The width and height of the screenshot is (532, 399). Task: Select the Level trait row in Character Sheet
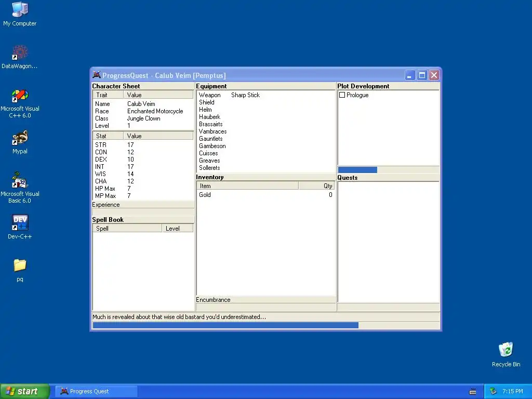[143, 126]
